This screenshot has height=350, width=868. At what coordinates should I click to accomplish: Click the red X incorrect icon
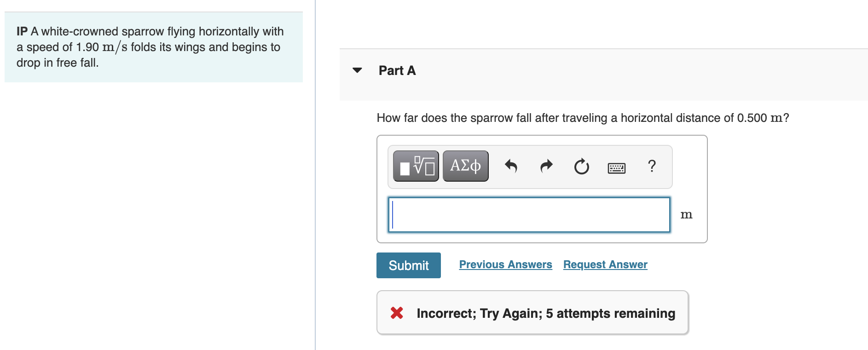[x=397, y=313]
